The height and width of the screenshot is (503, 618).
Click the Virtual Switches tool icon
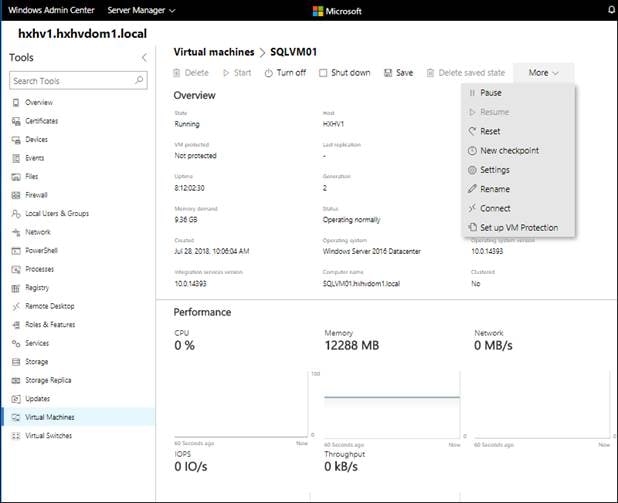(16, 436)
